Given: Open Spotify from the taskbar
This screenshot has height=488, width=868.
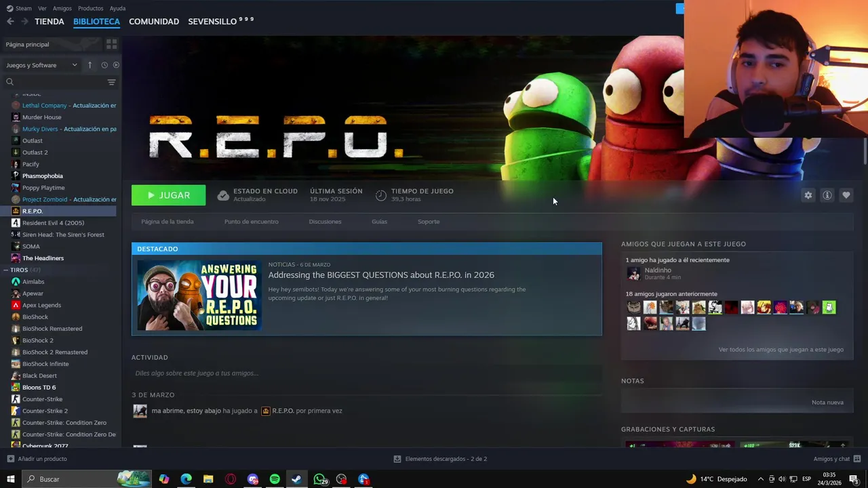Looking at the screenshot, I should coord(275,479).
